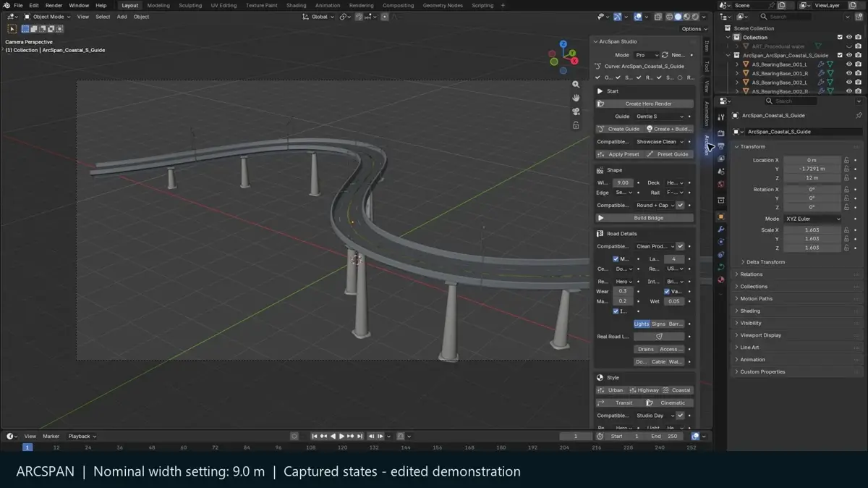Expand the Delta Transform section
This screenshot has width=868, height=488.
click(766, 262)
